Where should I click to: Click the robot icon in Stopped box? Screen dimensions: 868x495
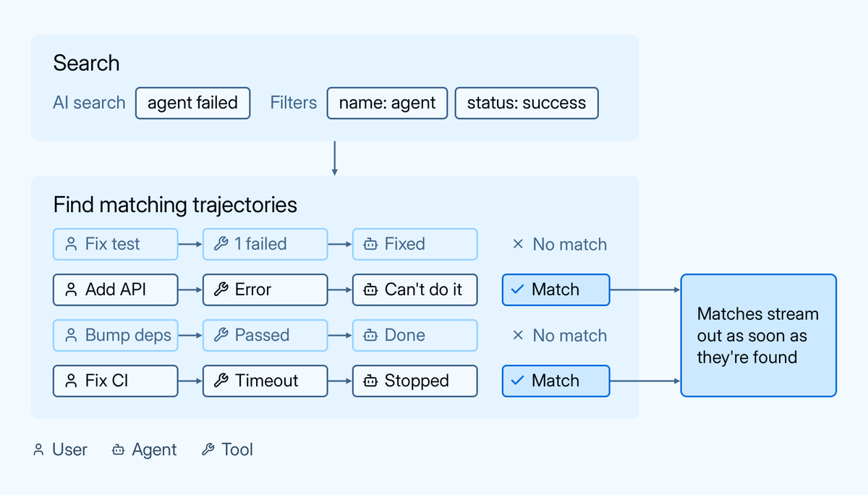370,381
